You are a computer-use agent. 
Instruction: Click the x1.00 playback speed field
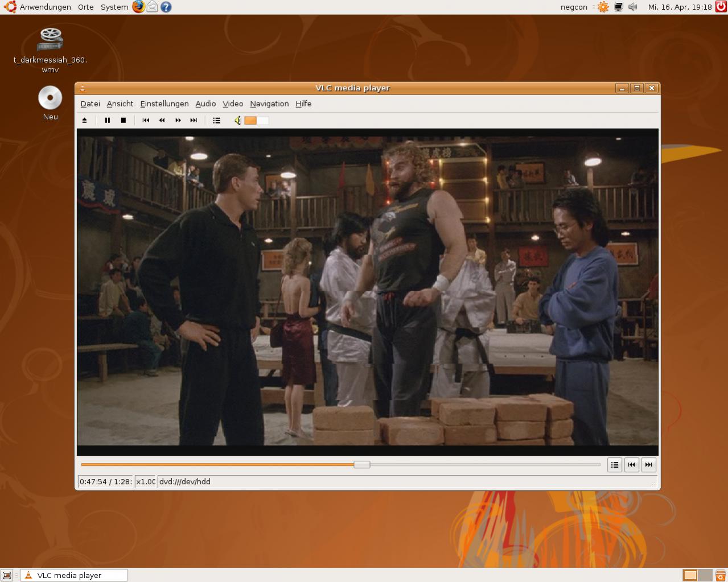point(145,481)
